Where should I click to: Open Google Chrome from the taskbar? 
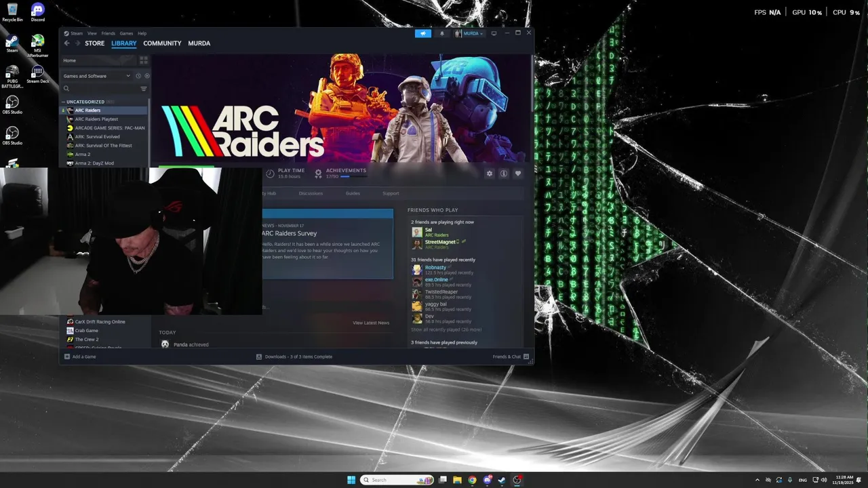click(x=472, y=480)
